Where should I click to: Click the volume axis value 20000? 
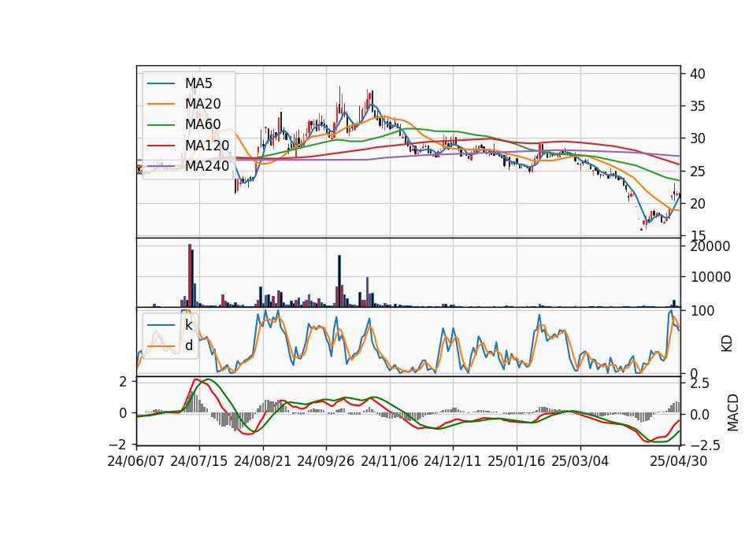point(710,246)
